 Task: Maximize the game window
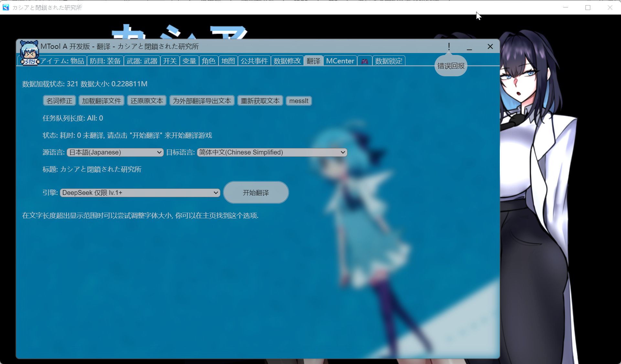(x=588, y=7)
